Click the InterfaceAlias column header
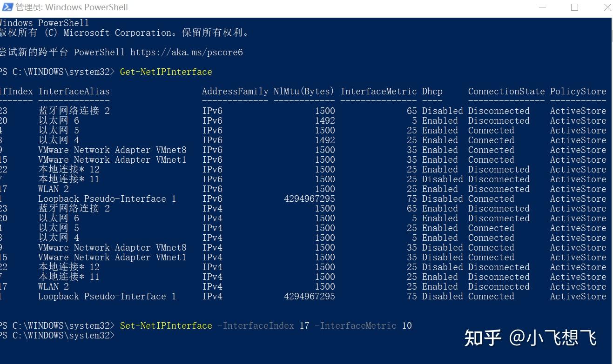This screenshot has width=613, height=364. click(x=74, y=91)
